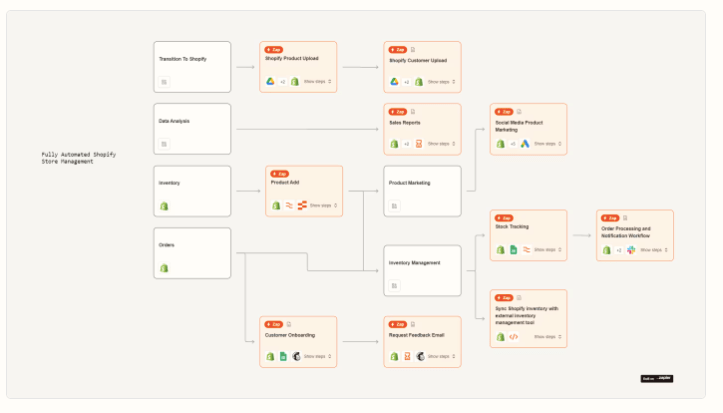Expand Show steps on Stock Tracking
Screen dimensions: 723x413
point(548,250)
